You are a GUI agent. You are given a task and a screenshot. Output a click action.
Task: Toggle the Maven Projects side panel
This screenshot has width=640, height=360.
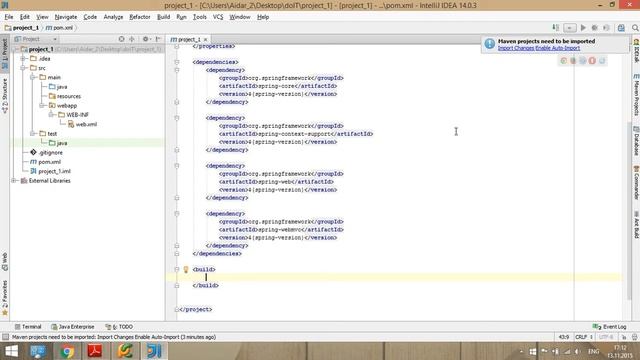pos(636,95)
